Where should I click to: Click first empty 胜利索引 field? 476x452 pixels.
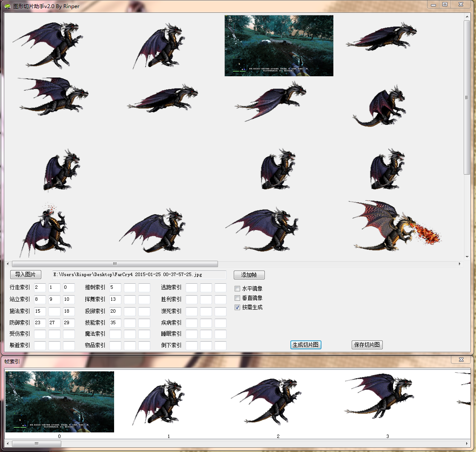(191, 299)
